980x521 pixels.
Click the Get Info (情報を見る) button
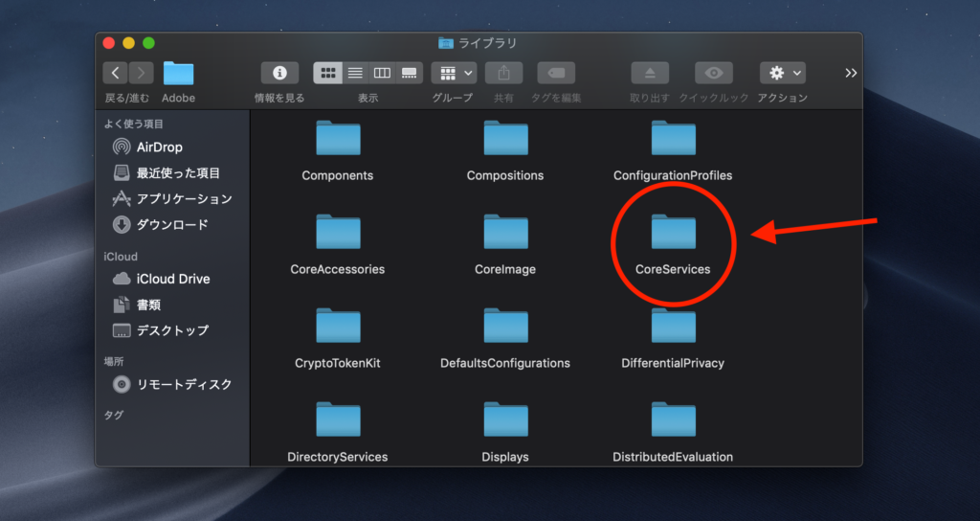pyautogui.click(x=279, y=73)
